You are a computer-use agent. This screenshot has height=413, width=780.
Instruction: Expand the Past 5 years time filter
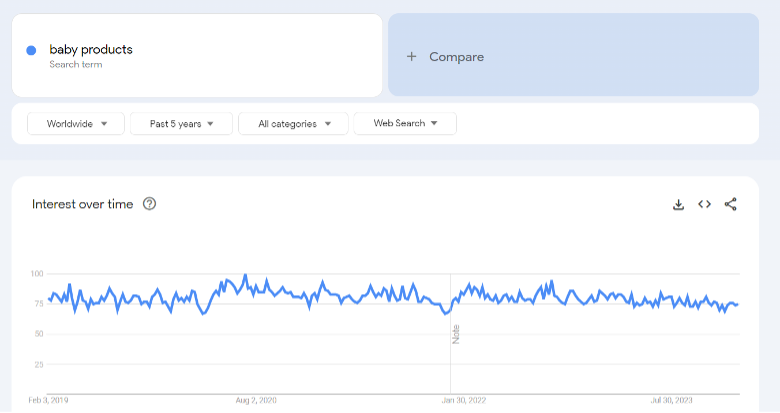click(181, 123)
